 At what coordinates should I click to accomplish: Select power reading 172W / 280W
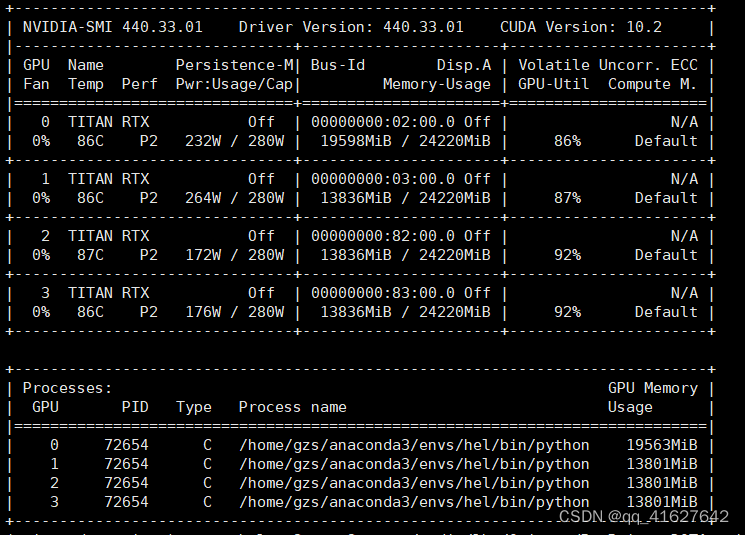point(234,255)
